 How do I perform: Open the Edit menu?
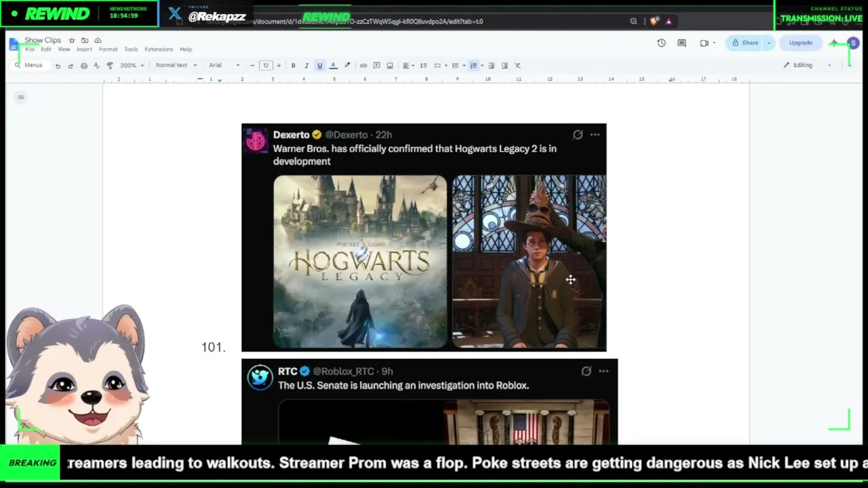(46, 49)
